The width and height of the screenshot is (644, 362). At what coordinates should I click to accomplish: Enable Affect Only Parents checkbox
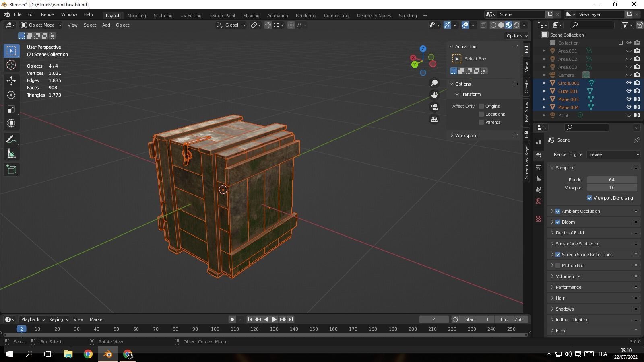[481, 122]
